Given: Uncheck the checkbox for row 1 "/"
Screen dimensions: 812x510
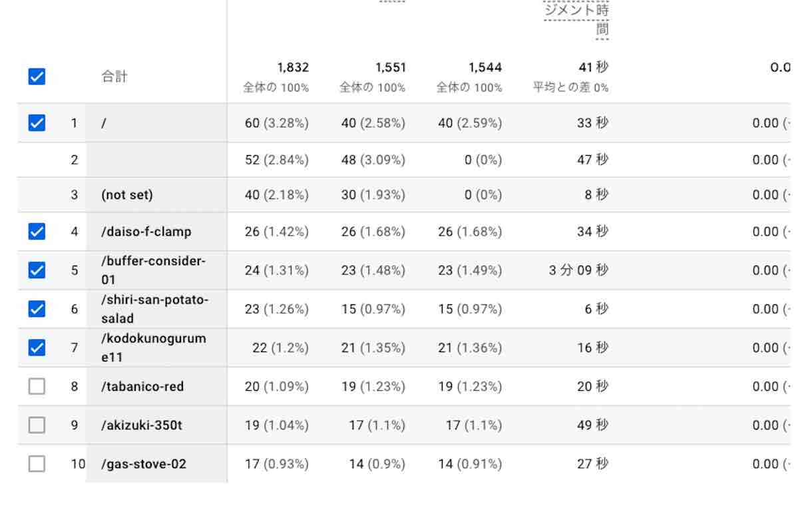Looking at the screenshot, I should 37,123.
